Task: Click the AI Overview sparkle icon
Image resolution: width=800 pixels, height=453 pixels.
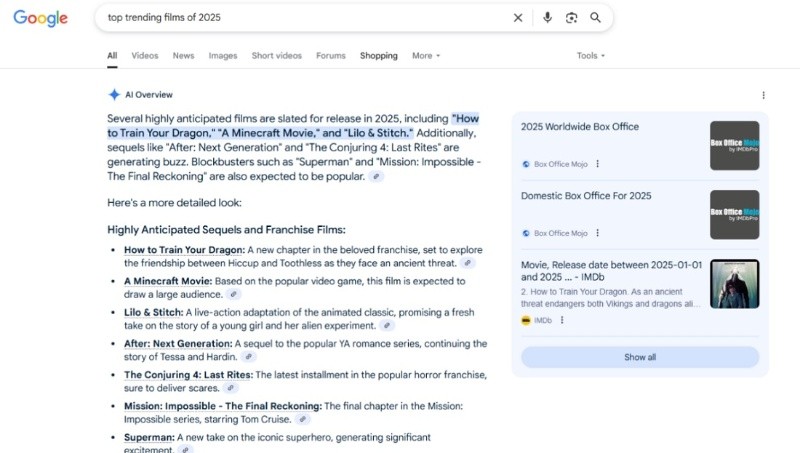Action: tap(114, 94)
